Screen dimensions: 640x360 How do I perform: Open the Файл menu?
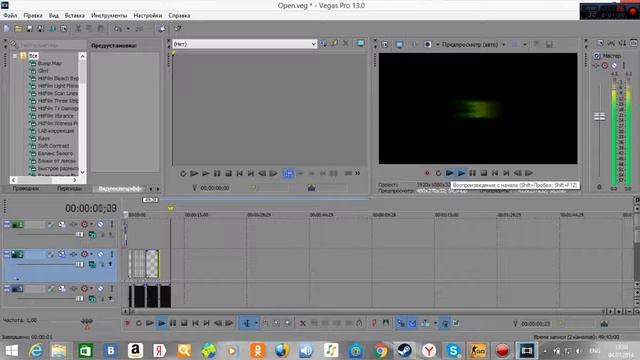click(x=10, y=16)
